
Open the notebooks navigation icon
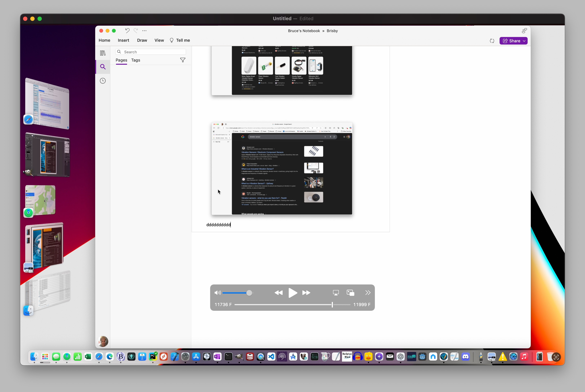coord(103,53)
